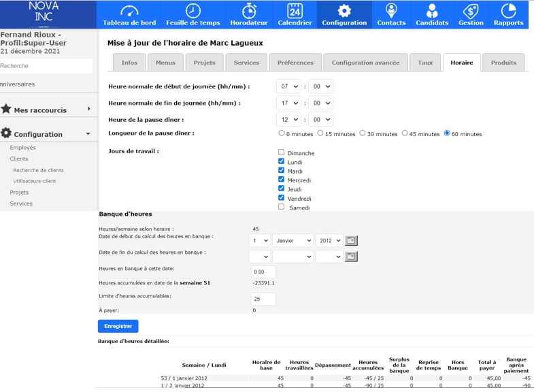Open end date day dropdown
Viewport: 534px width, 392px height.
(x=259, y=257)
